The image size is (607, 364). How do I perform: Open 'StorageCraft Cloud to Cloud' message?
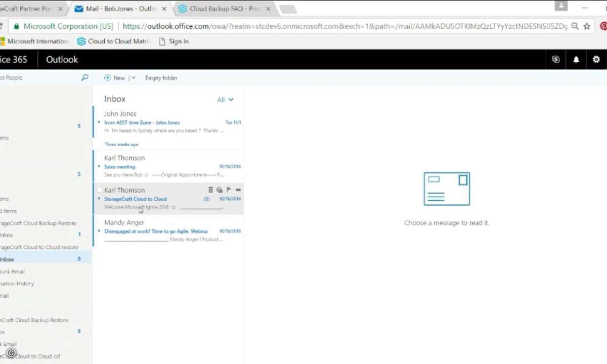coord(168,198)
